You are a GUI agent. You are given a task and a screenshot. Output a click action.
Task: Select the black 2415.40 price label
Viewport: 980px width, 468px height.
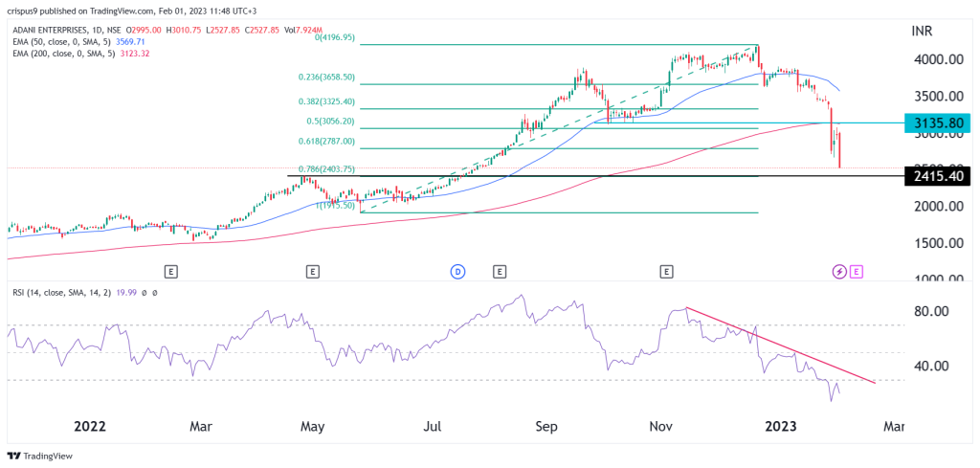click(938, 176)
